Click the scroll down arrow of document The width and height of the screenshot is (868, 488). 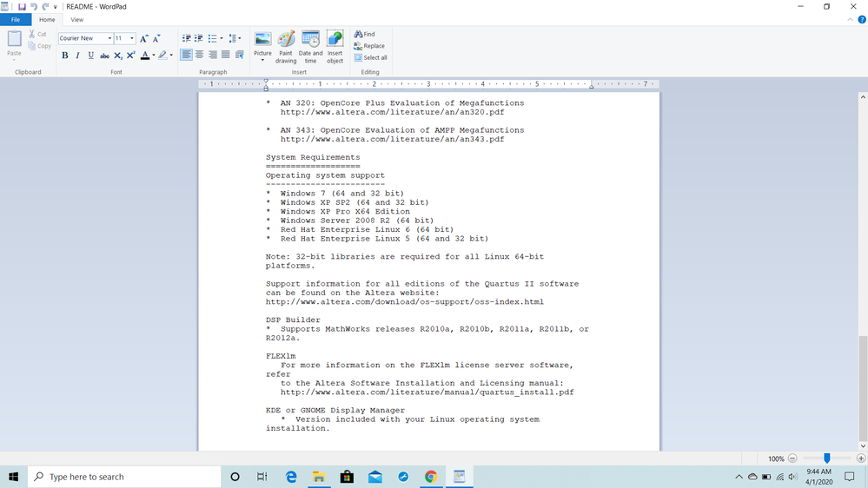click(x=863, y=446)
